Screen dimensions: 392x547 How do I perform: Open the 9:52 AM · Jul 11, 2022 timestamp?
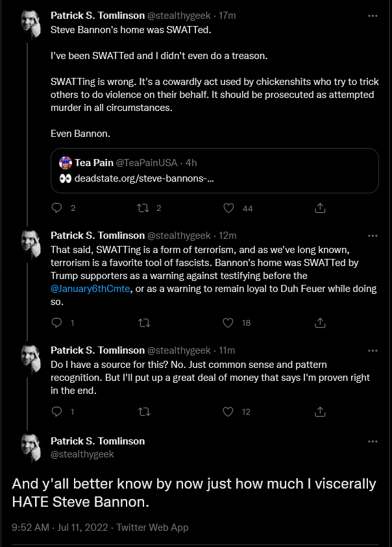tap(60, 527)
